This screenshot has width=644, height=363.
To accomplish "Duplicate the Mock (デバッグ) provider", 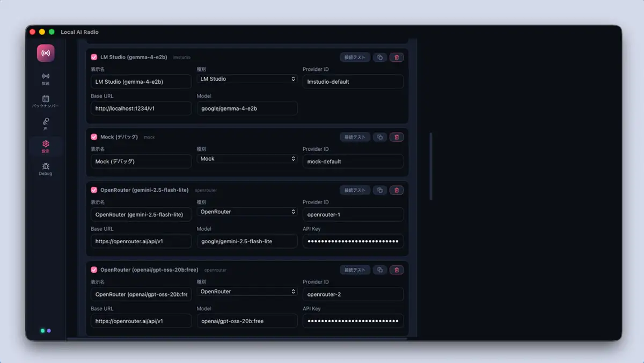I will 380,137.
